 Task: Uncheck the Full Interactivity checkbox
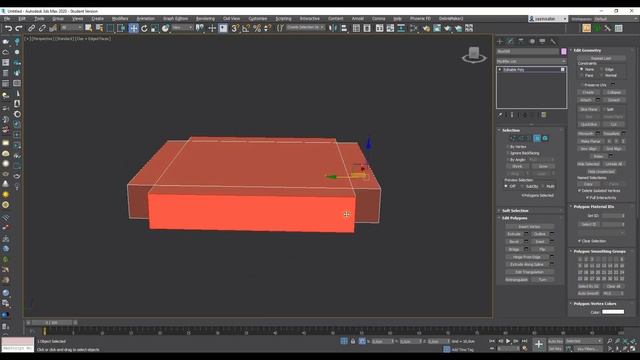pos(588,198)
